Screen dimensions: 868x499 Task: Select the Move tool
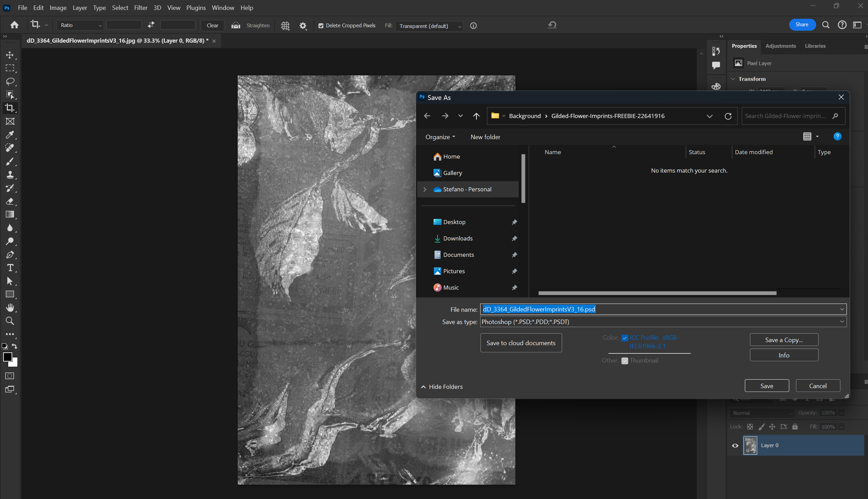[x=10, y=55]
